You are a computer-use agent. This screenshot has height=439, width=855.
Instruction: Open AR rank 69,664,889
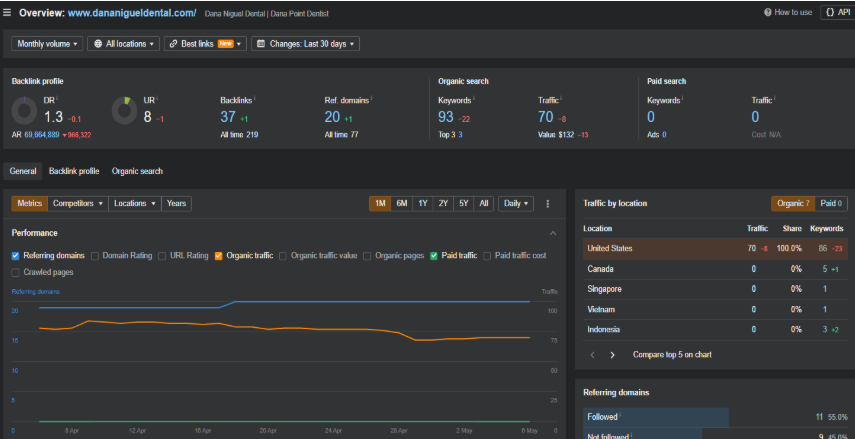point(42,135)
